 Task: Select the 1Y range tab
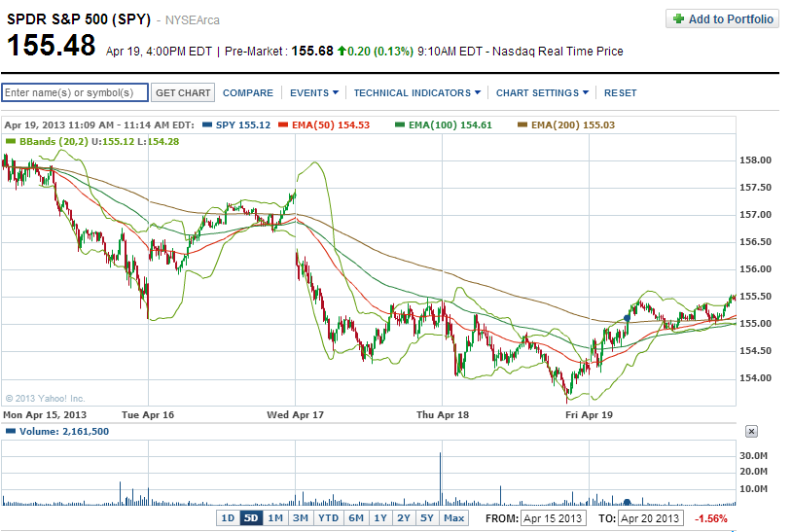click(x=380, y=517)
